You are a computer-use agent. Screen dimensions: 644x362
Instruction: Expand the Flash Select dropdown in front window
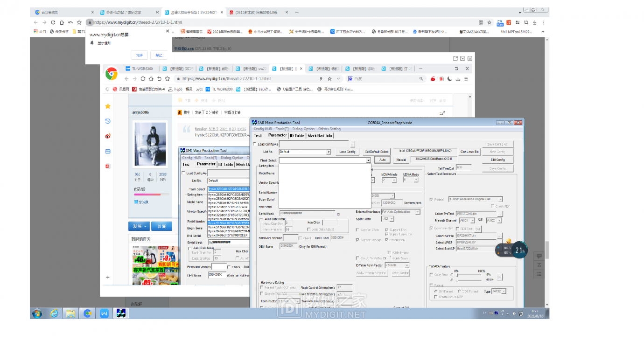pyautogui.click(x=368, y=160)
